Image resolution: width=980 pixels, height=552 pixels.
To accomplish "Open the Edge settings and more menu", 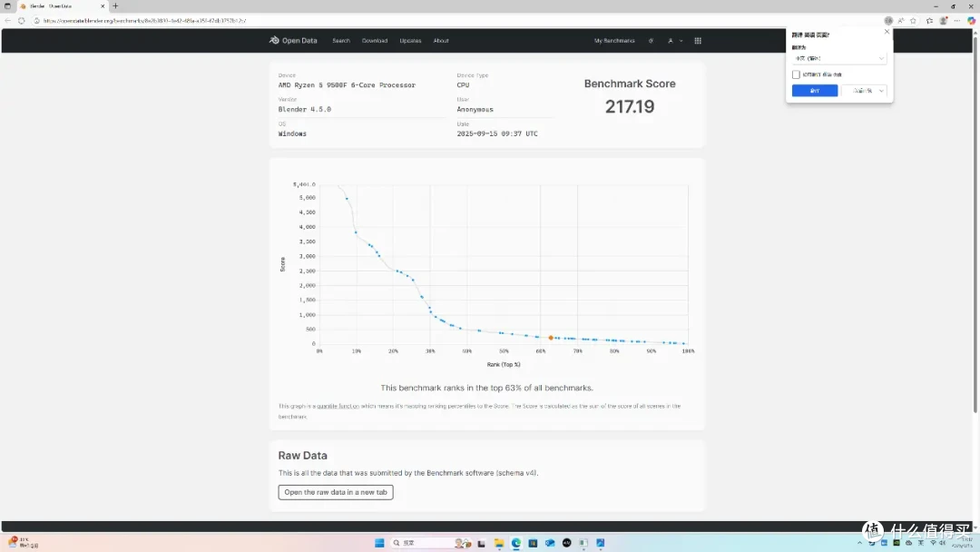I will pos(957,21).
